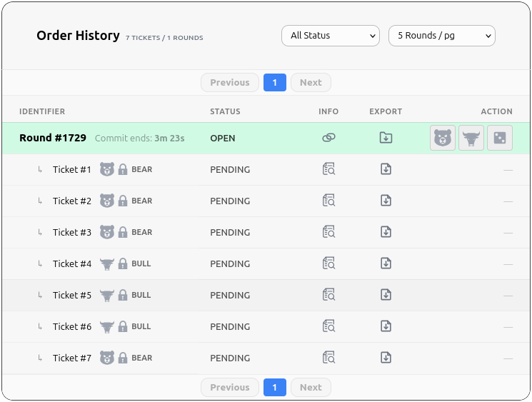The image size is (532, 402).
Task: Open the All Status filter dropdown
Action: (330, 36)
